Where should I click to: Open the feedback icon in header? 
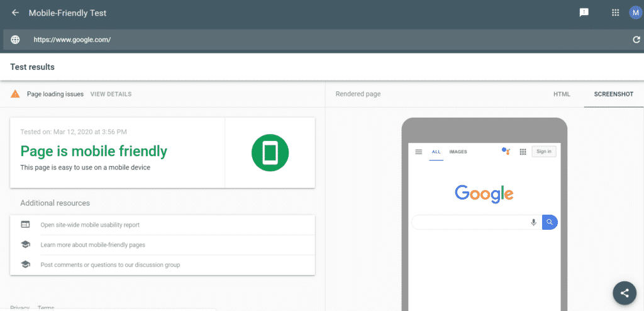584,13
